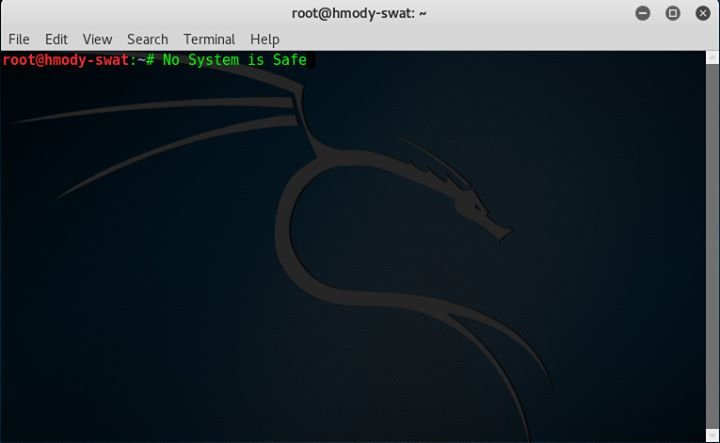Place cursor at block cursor after "Safe"
Screen dimensions: 720x443
(x=311, y=60)
